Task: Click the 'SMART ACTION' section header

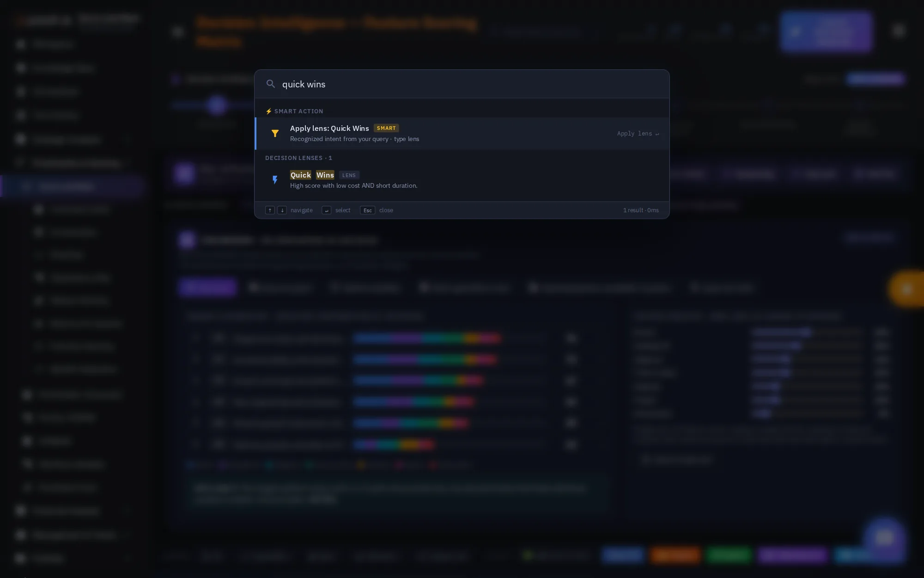Action: coord(294,111)
